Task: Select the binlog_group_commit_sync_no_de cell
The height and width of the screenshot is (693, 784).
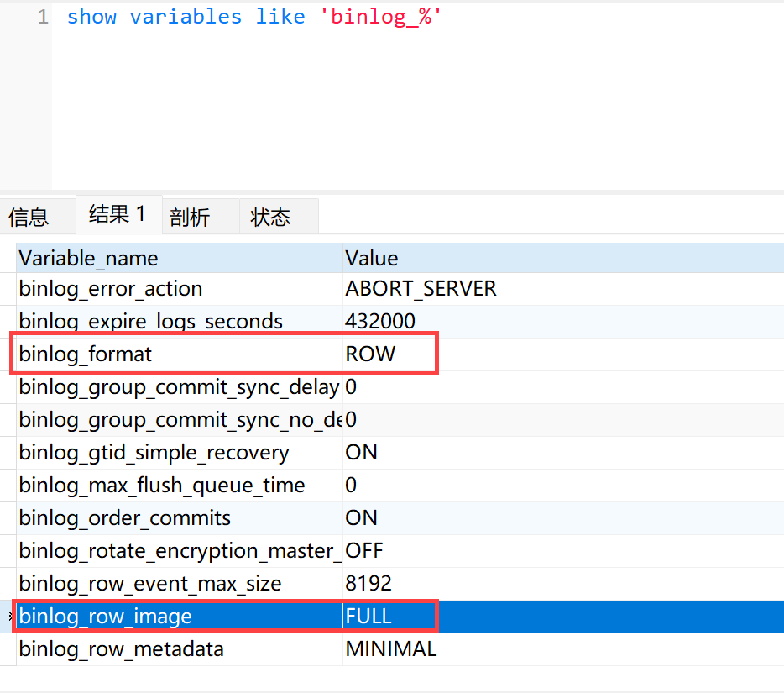Action: click(180, 420)
